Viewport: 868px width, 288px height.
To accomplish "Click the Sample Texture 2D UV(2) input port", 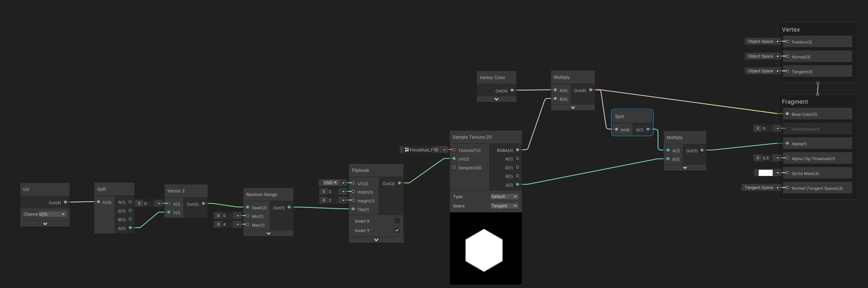I will tap(454, 159).
